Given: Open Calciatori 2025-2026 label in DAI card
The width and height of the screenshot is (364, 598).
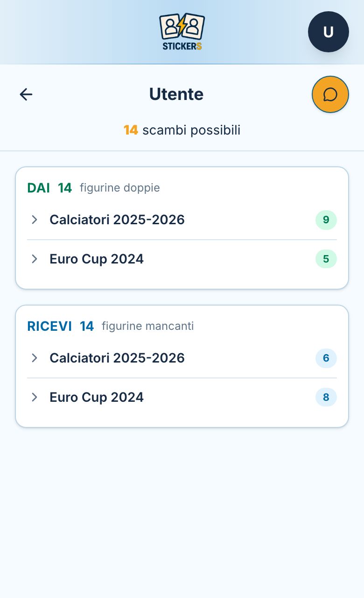Looking at the screenshot, I should (x=117, y=220).
